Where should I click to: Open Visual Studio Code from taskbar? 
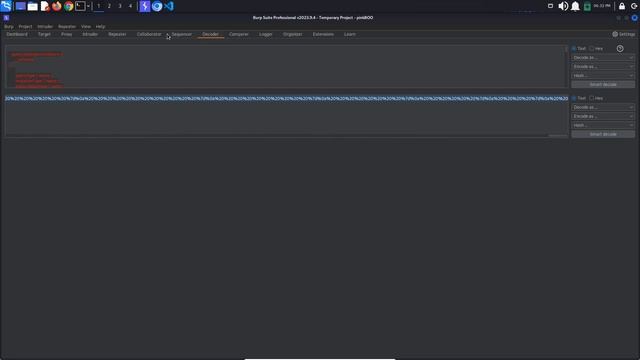click(x=169, y=6)
